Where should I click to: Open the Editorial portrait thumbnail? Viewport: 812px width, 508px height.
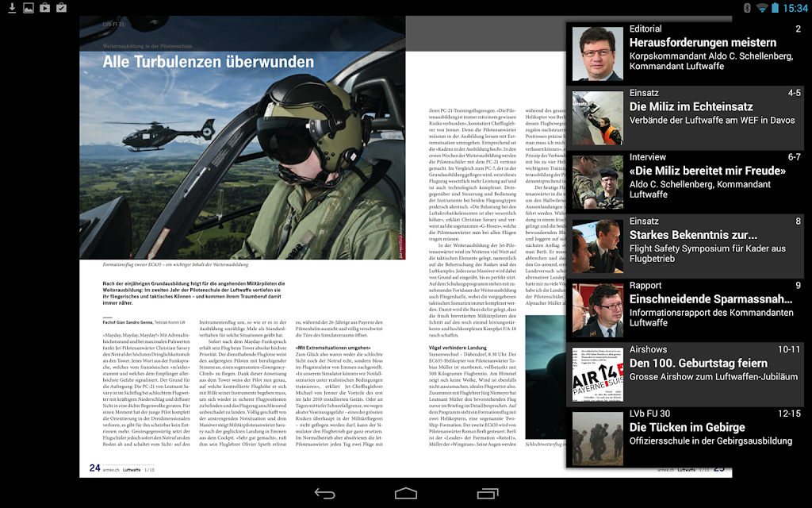click(x=598, y=54)
